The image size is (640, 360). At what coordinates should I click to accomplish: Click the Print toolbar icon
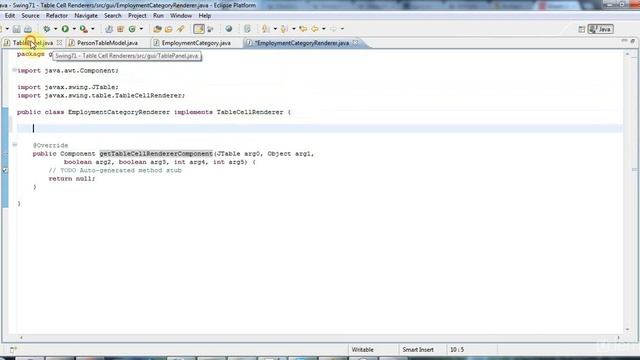coord(28,29)
